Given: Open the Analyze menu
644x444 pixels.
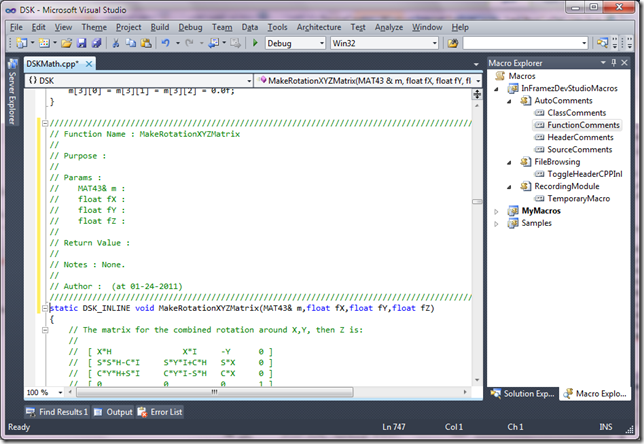Looking at the screenshot, I should 389,27.
